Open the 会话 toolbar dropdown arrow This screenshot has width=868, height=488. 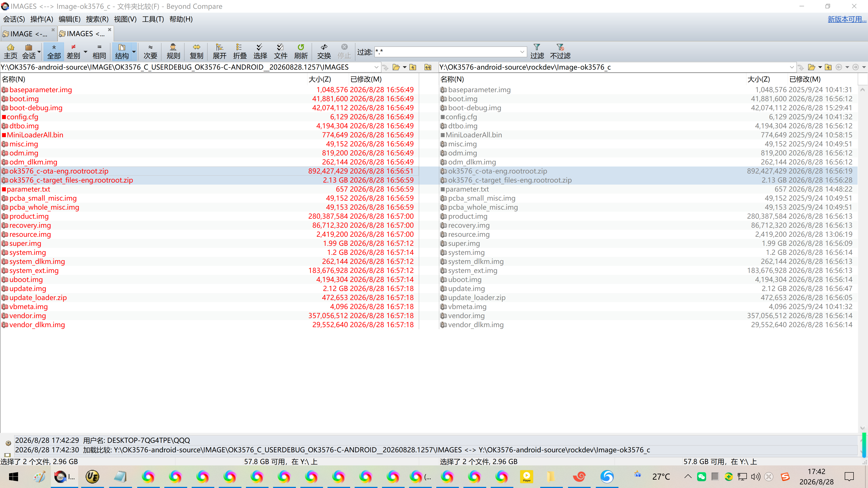pos(39,52)
